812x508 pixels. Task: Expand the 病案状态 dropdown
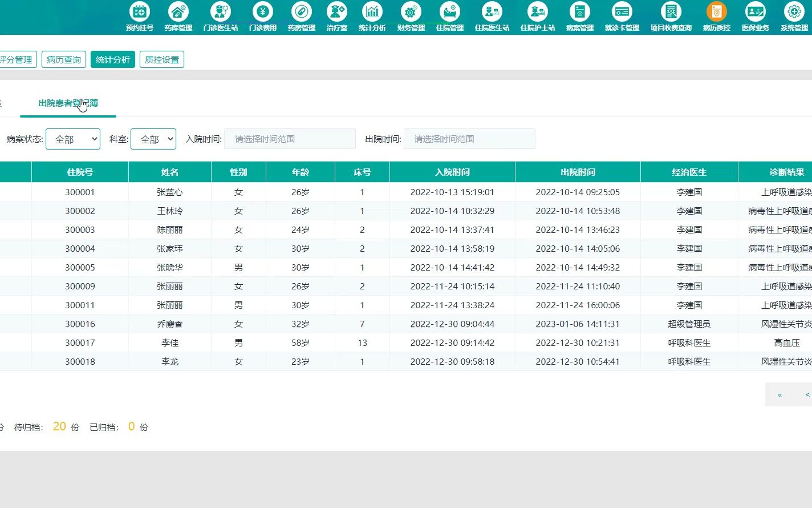(73, 139)
